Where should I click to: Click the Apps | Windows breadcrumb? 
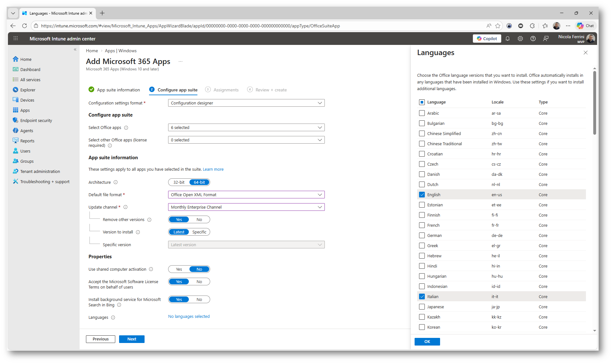point(121,51)
